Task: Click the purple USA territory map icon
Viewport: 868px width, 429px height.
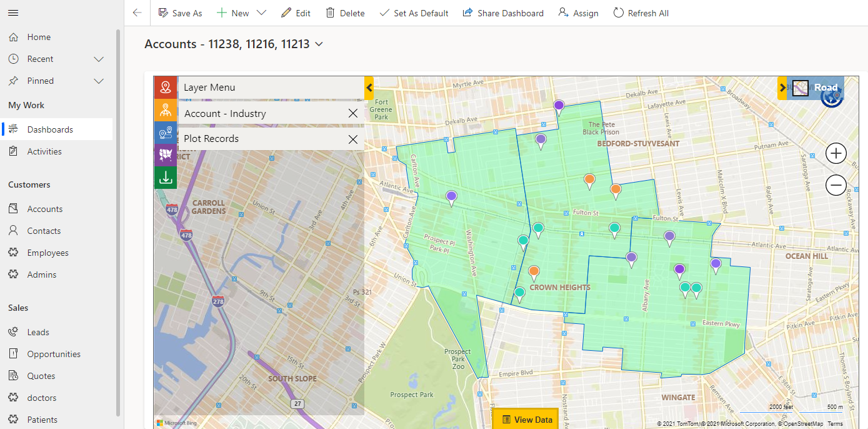Action: pos(166,154)
